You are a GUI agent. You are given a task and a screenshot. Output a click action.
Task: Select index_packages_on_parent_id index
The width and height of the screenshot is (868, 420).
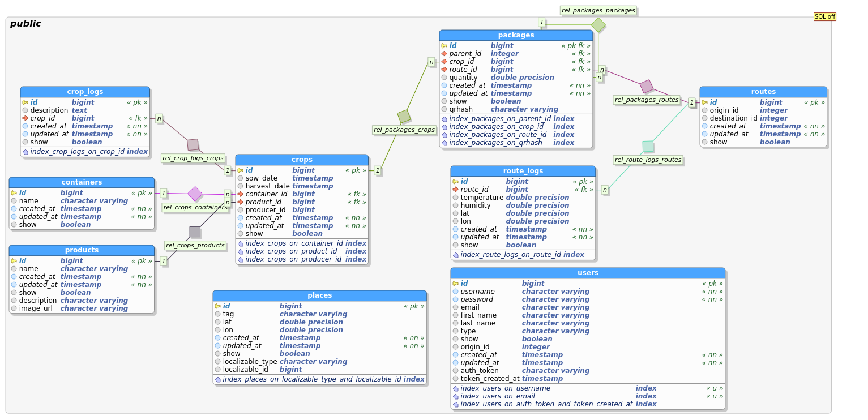[516, 119]
